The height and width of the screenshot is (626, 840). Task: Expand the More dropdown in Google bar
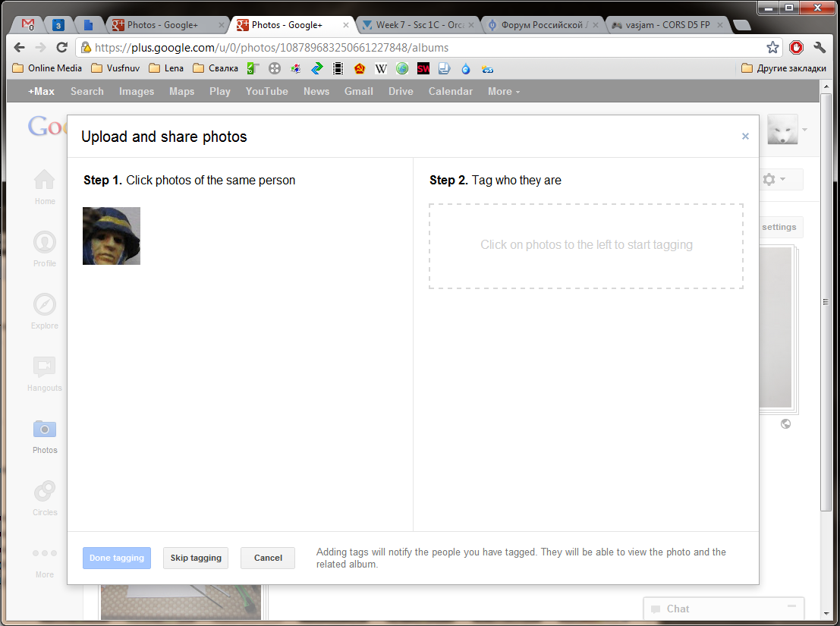pyautogui.click(x=504, y=91)
